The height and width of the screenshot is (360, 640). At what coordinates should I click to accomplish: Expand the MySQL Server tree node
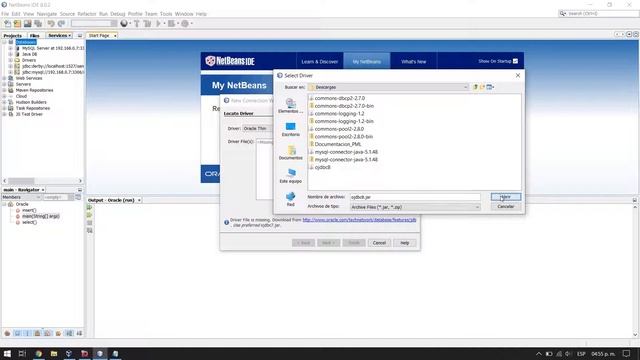click(11, 48)
